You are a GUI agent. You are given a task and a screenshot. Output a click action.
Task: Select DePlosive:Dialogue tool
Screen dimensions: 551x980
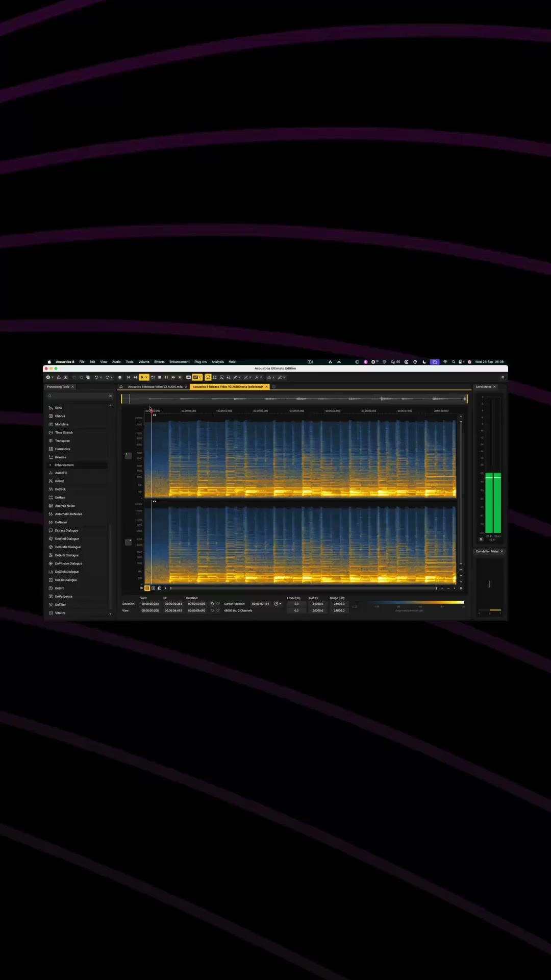click(68, 563)
